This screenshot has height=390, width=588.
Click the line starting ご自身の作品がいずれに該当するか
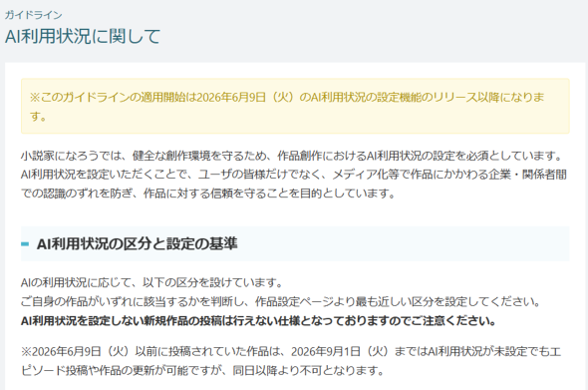pyautogui.click(x=280, y=301)
